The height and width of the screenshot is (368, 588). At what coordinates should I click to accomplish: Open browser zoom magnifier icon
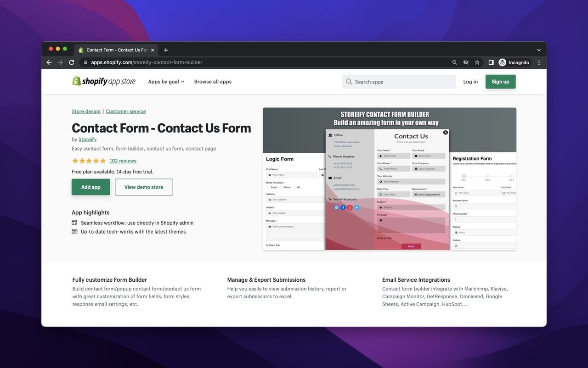455,62
